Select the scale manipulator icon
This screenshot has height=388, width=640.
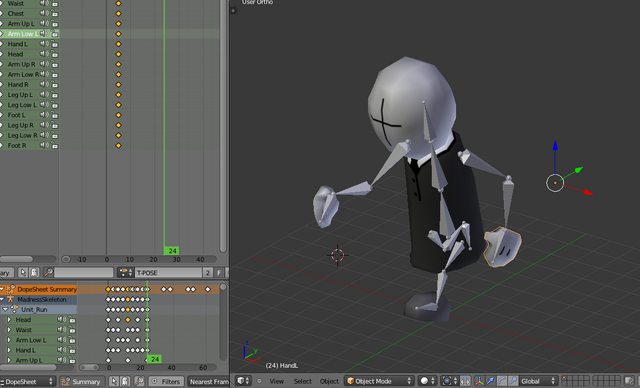pos(512,381)
